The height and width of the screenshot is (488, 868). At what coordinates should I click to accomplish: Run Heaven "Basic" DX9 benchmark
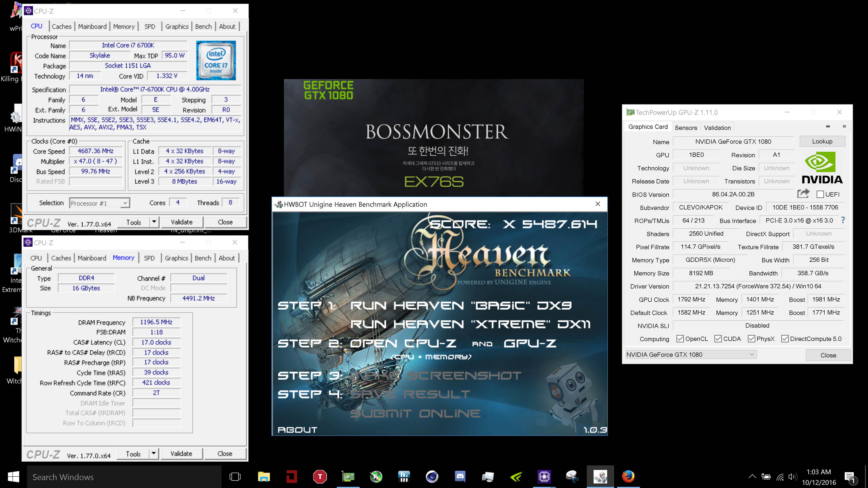(x=461, y=305)
